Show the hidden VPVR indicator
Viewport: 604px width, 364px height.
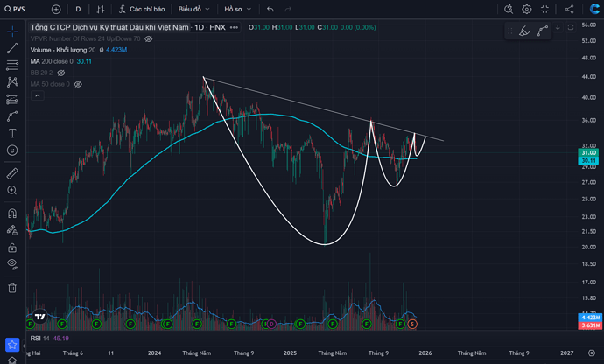(149, 38)
